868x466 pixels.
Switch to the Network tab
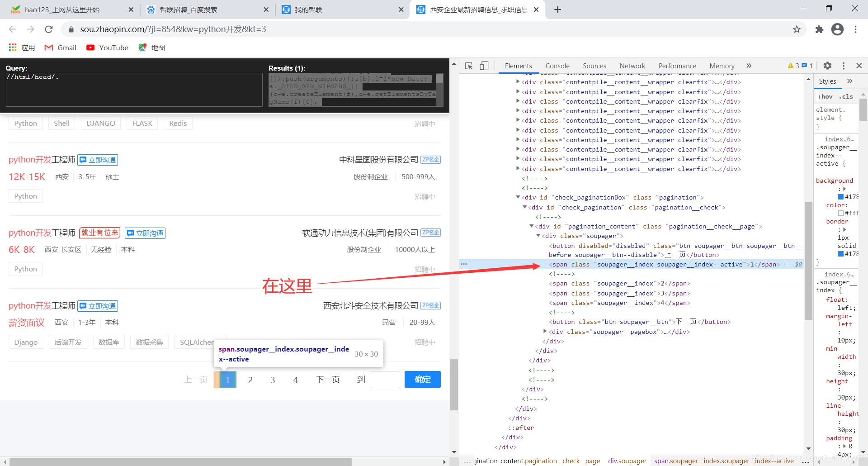pyautogui.click(x=632, y=66)
